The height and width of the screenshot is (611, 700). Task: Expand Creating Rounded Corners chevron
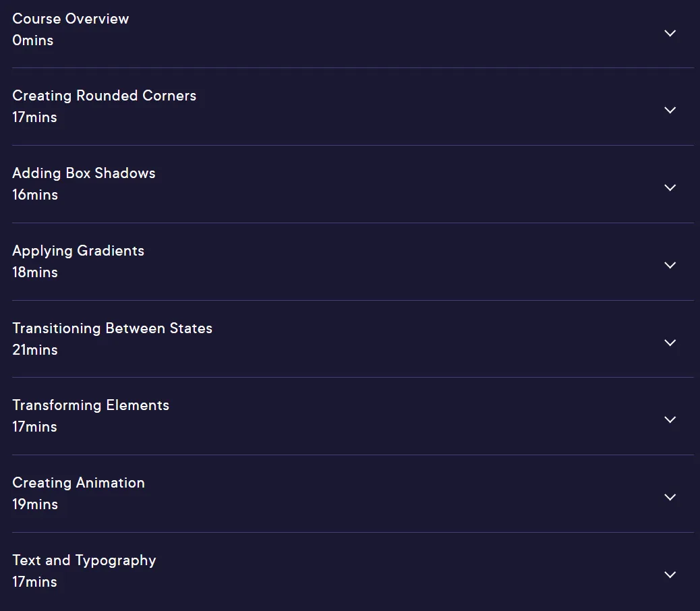(x=670, y=110)
